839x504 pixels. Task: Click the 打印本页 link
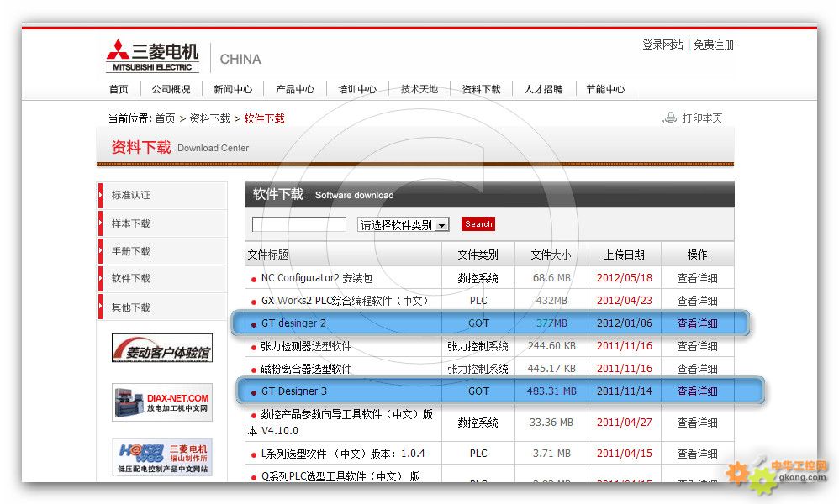click(x=702, y=118)
